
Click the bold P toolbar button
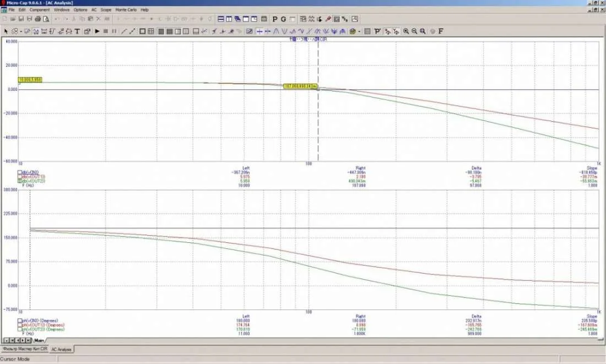point(275,19)
